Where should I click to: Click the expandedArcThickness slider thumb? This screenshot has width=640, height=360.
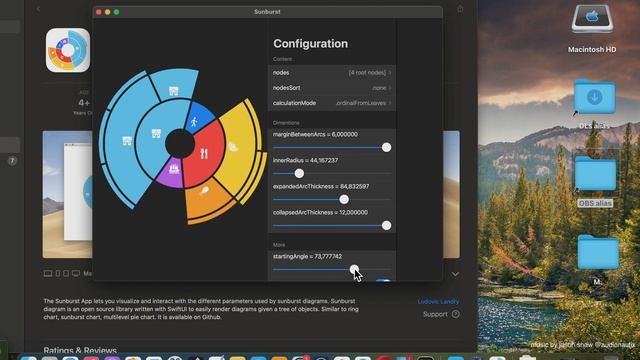click(344, 199)
